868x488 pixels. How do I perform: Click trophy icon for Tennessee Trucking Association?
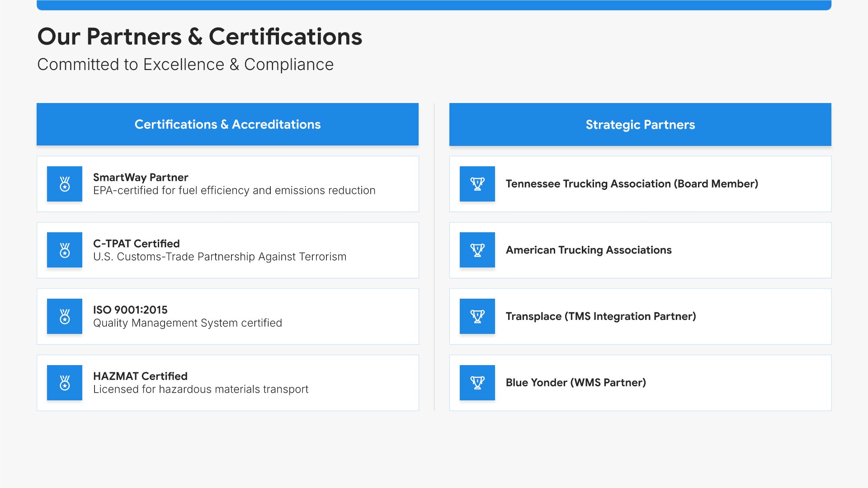477,184
